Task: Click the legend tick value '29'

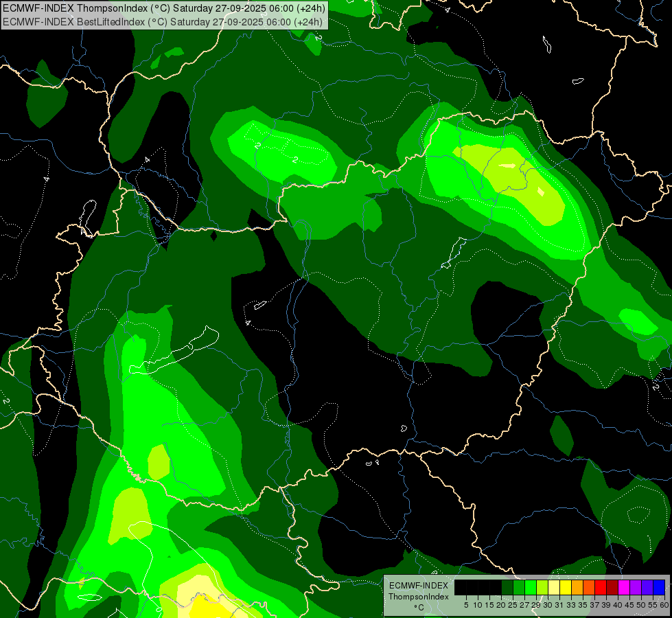Action: [536, 605]
